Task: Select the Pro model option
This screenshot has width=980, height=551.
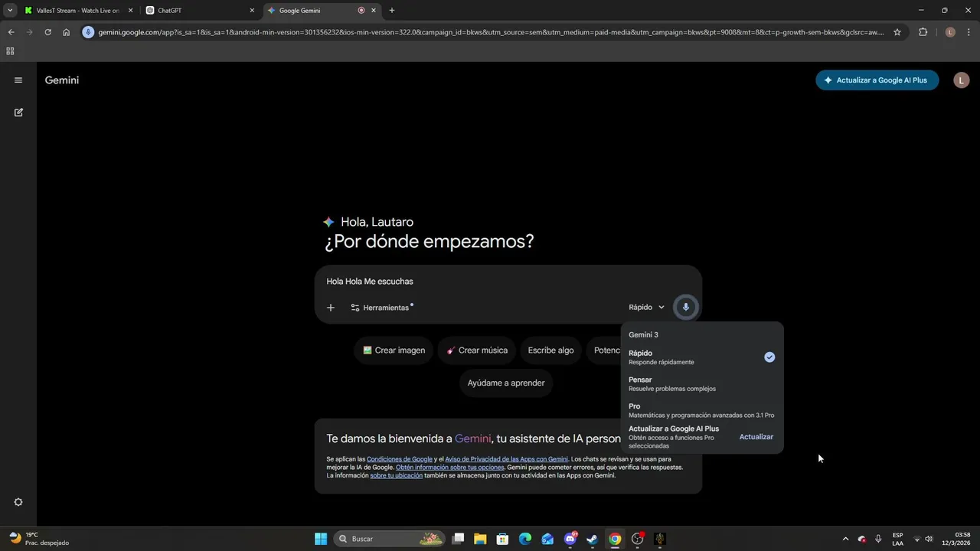Action: click(x=702, y=410)
